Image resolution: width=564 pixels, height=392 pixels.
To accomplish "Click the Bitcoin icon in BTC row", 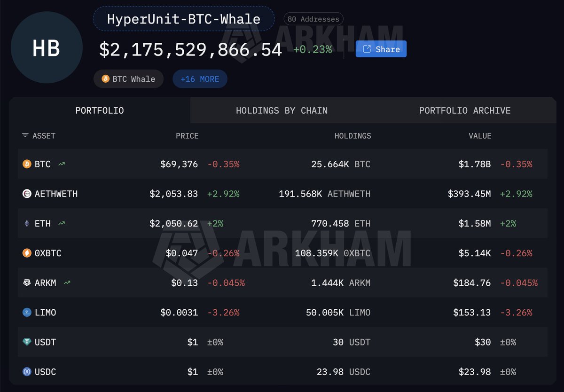I will (x=27, y=164).
